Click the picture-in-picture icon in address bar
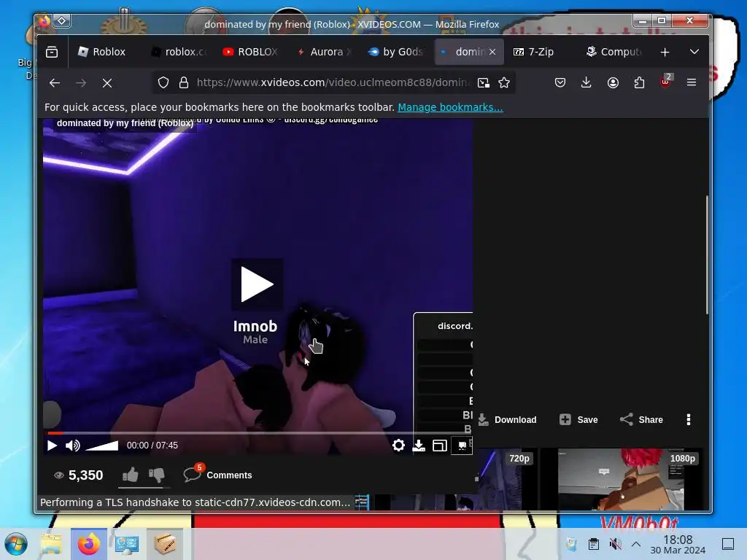This screenshot has width=747, height=560. (x=484, y=83)
